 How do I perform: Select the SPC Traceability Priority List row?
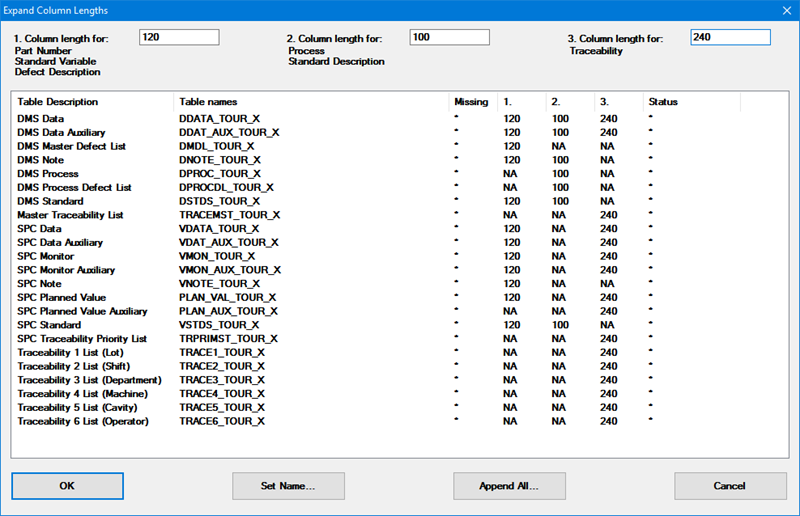click(82, 339)
